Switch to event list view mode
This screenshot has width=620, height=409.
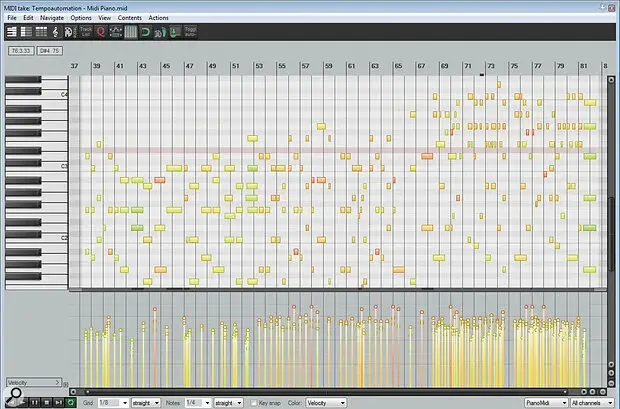[x=41, y=32]
